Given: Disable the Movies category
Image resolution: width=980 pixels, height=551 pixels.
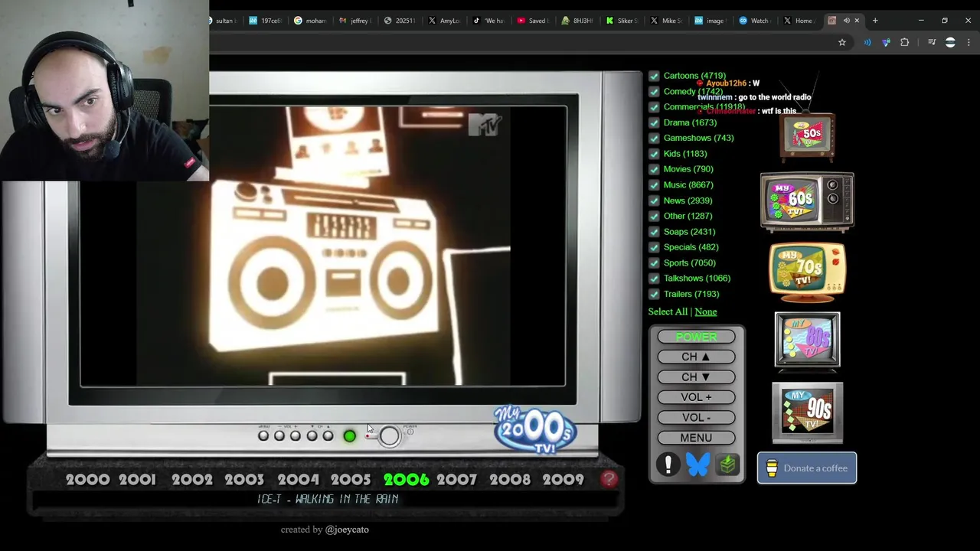Looking at the screenshot, I should click(x=654, y=169).
